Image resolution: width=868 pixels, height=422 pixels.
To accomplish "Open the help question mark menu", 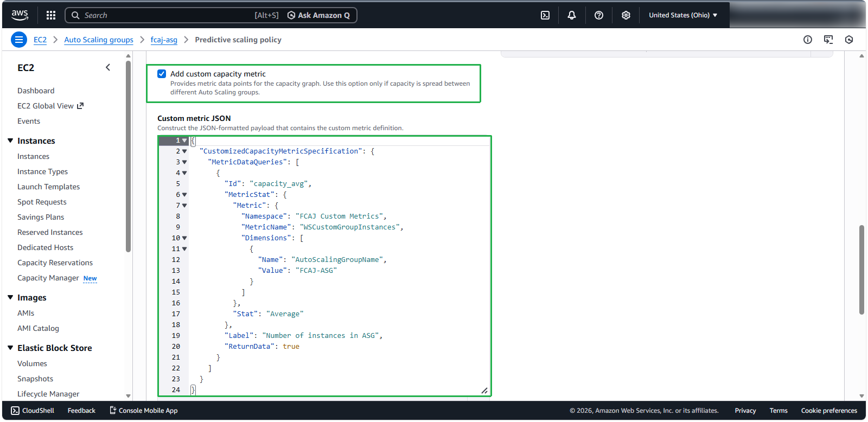I will coord(599,15).
